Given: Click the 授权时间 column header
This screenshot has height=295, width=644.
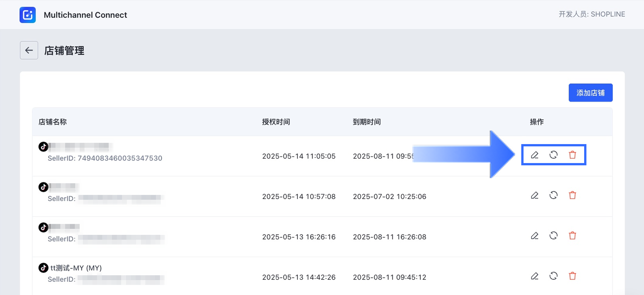Looking at the screenshot, I should click(x=276, y=122).
